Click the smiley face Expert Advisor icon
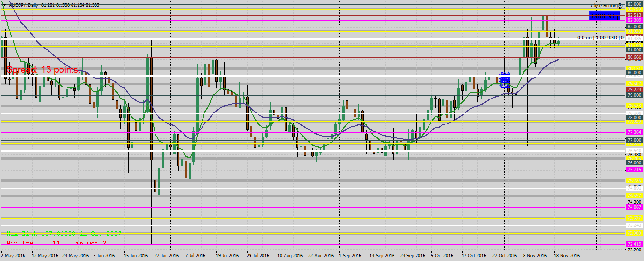Image resolution: width=644 pixels, height=261 pixels. 620,5
